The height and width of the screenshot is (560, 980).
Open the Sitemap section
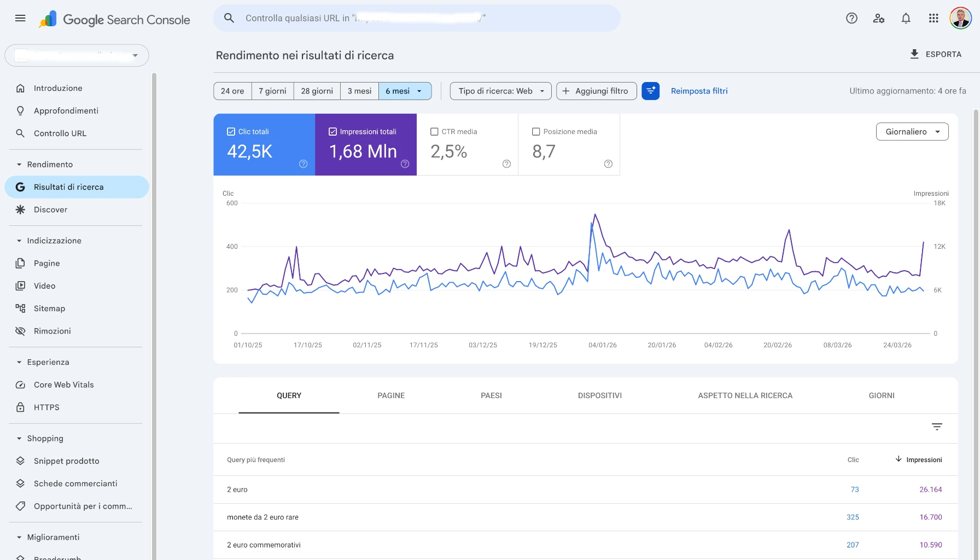[x=49, y=308]
